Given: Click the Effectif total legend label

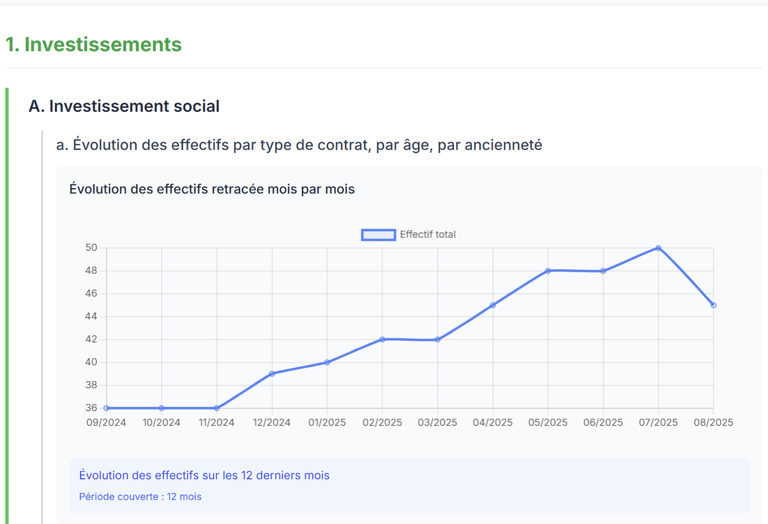Looking at the screenshot, I should tap(428, 235).
